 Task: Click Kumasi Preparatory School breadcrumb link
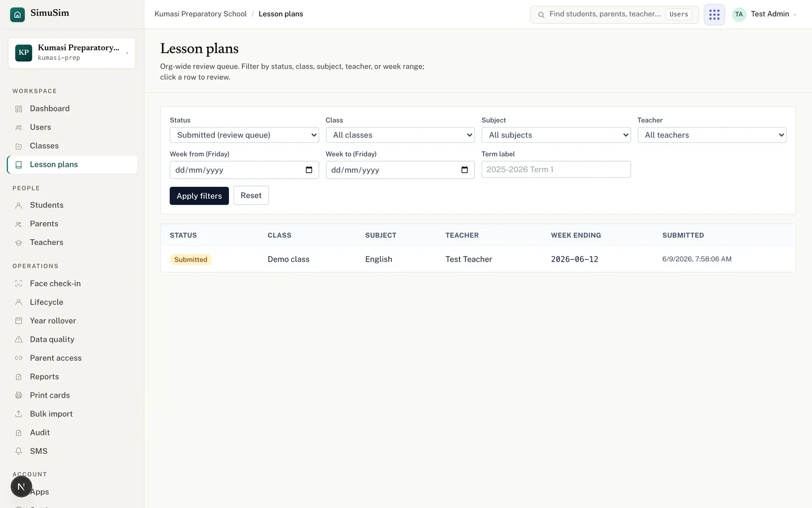click(x=200, y=14)
